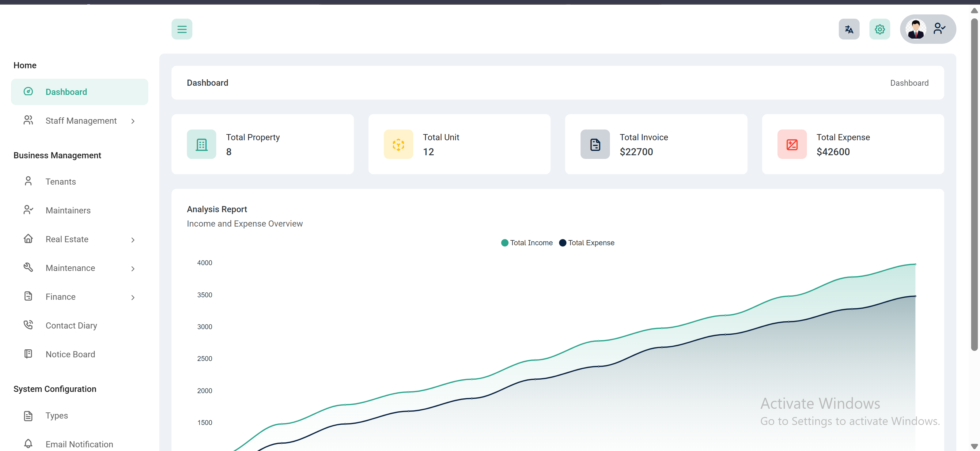Go to the Tenants page
Viewport: 980px width, 451px height.
coord(80,181)
